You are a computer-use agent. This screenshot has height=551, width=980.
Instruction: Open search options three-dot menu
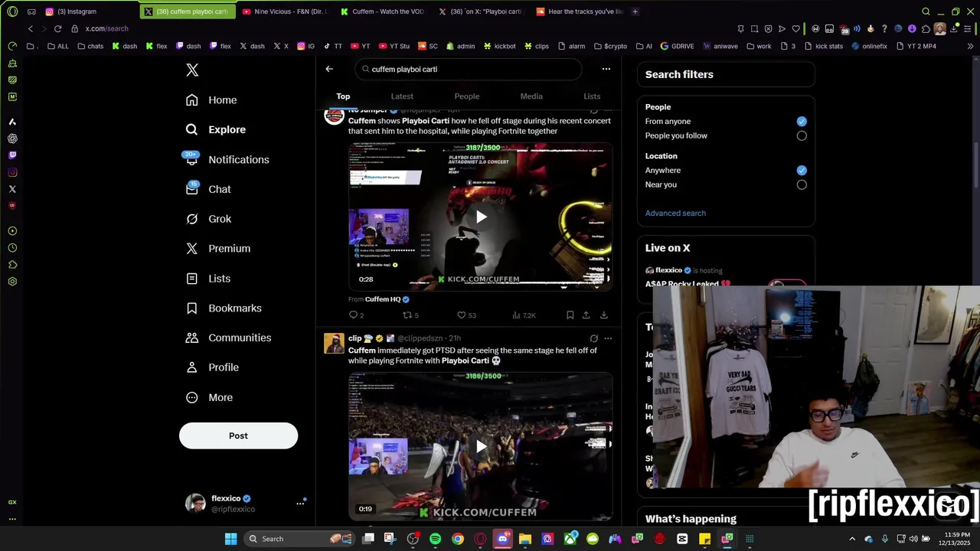point(606,69)
